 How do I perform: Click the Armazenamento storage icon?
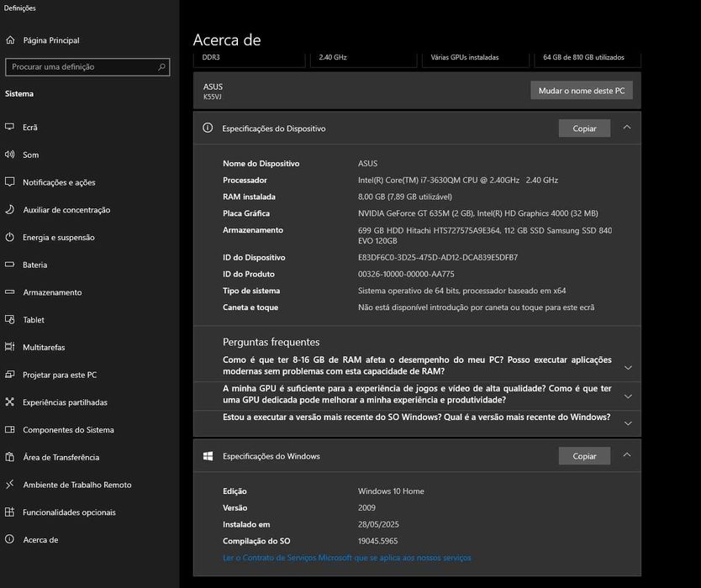point(10,292)
